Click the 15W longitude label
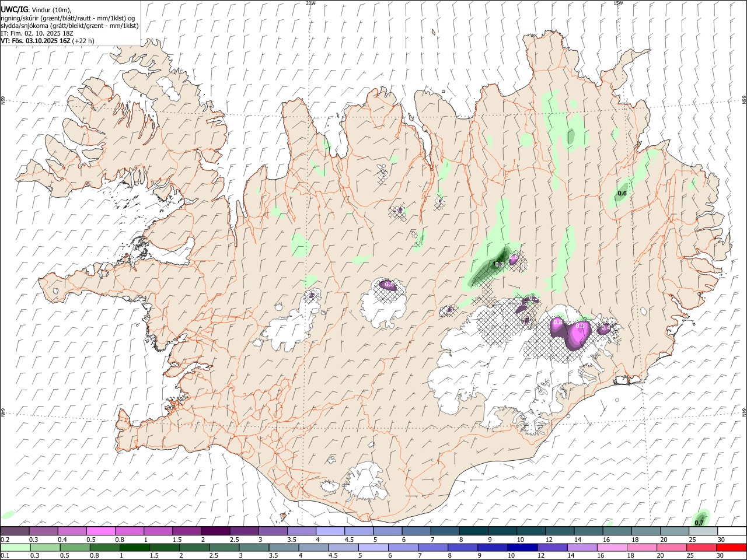 [618, 3]
